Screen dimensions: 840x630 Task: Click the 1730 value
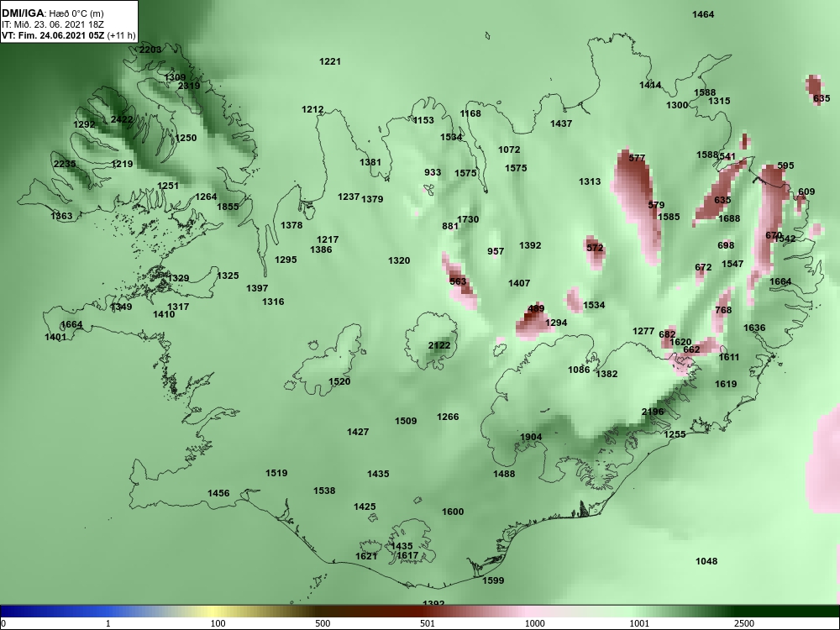(468, 219)
